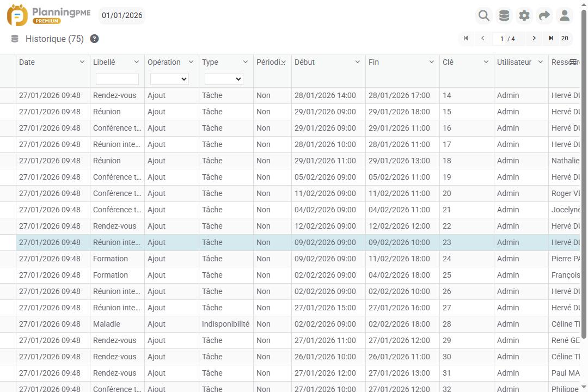Click resource Jocelyne cell

pyautogui.click(x=565, y=210)
